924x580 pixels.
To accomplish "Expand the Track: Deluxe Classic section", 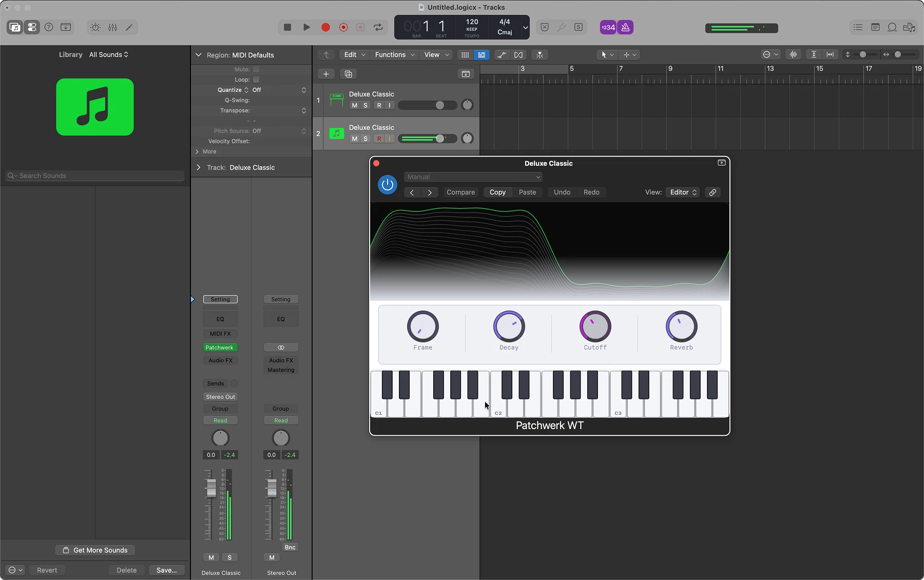I will point(199,167).
